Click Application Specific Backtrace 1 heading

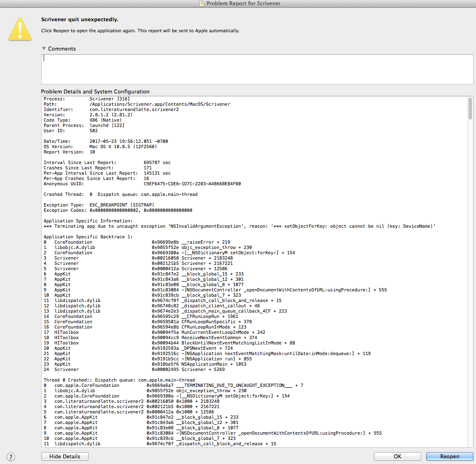88,237
